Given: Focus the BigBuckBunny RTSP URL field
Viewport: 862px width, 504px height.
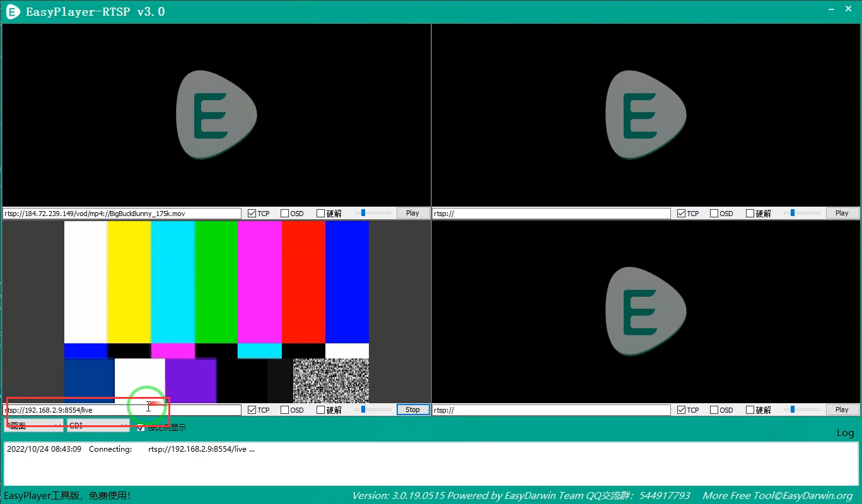Looking at the screenshot, I should pos(122,214).
